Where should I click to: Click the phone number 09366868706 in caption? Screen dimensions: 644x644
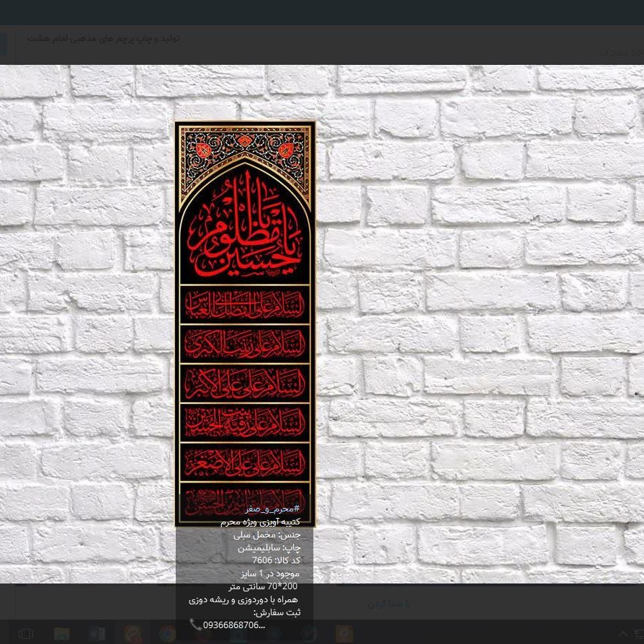[x=233, y=625]
